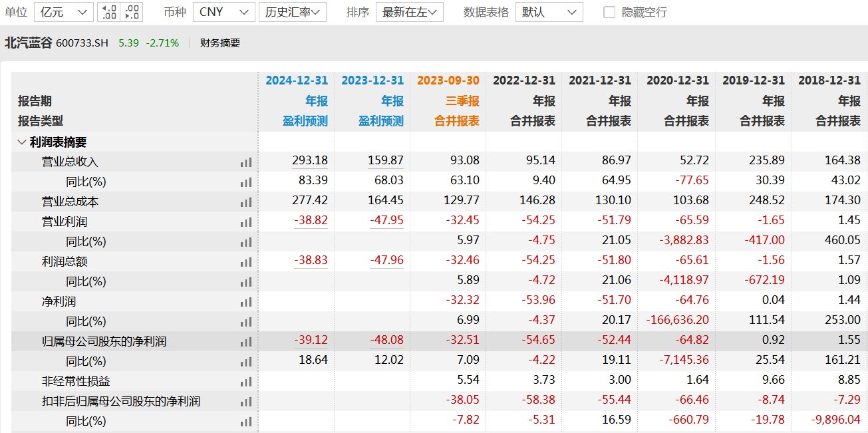Select the 财务摘要 tab
Viewport: 868px width, 433px height.
[220, 43]
